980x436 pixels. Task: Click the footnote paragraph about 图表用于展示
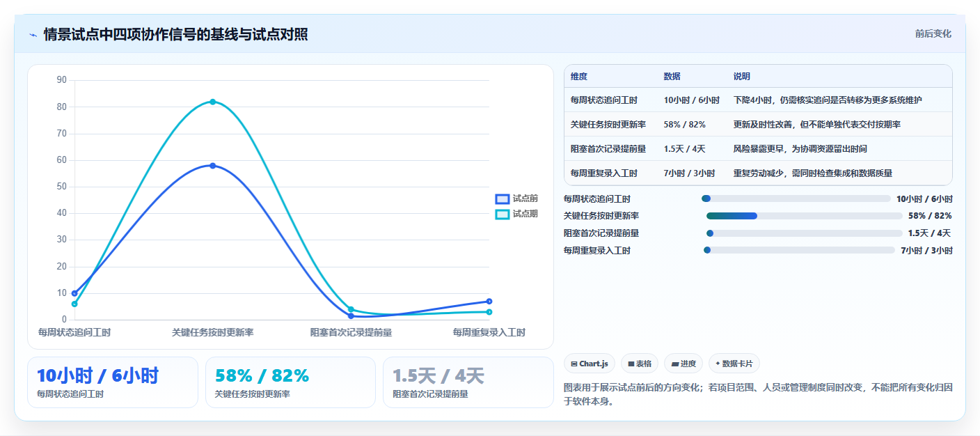(x=757, y=394)
